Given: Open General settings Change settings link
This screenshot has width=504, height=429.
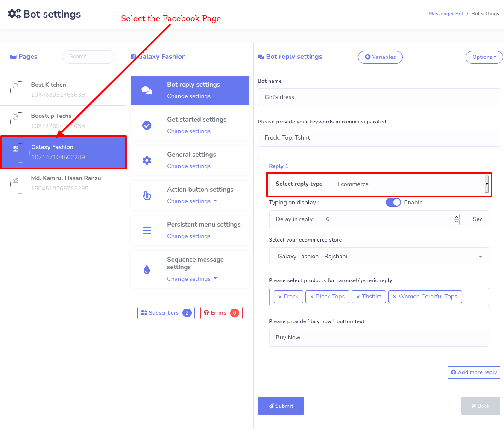Looking at the screenshot, I should (189, 166).
